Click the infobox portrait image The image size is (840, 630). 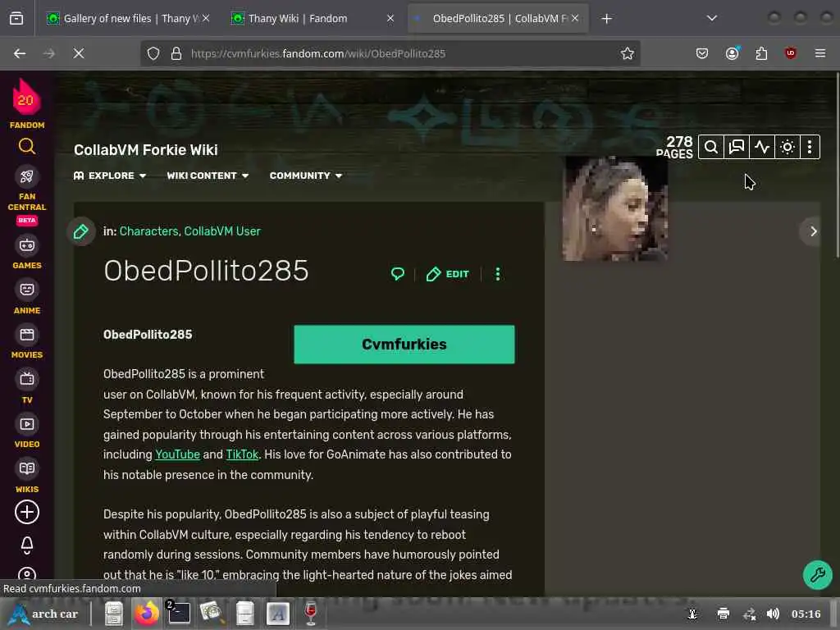(615, 208)
